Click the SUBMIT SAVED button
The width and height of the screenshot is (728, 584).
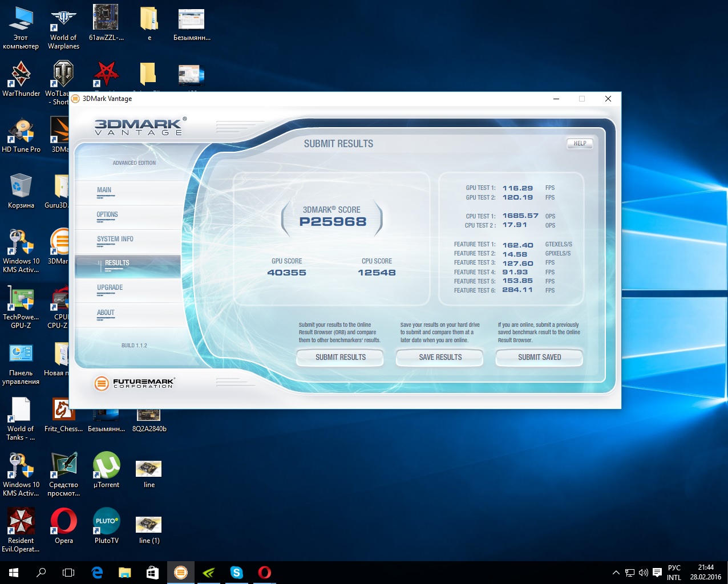click(x=539, y=358)
